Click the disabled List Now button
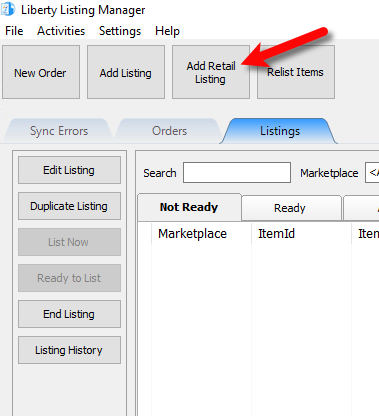 pyautogui.click(x=69, y=242)
